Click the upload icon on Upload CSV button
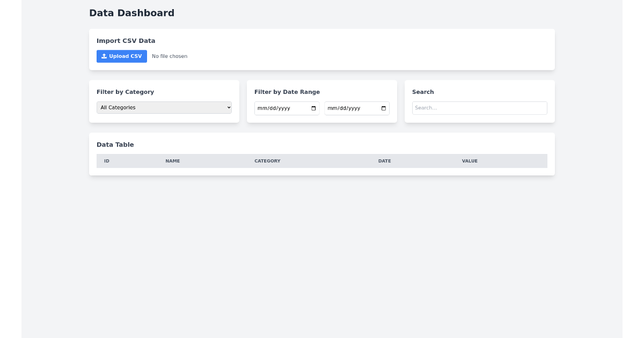The width and height of the screenshot is (644, 338). [x=105, y=56]
